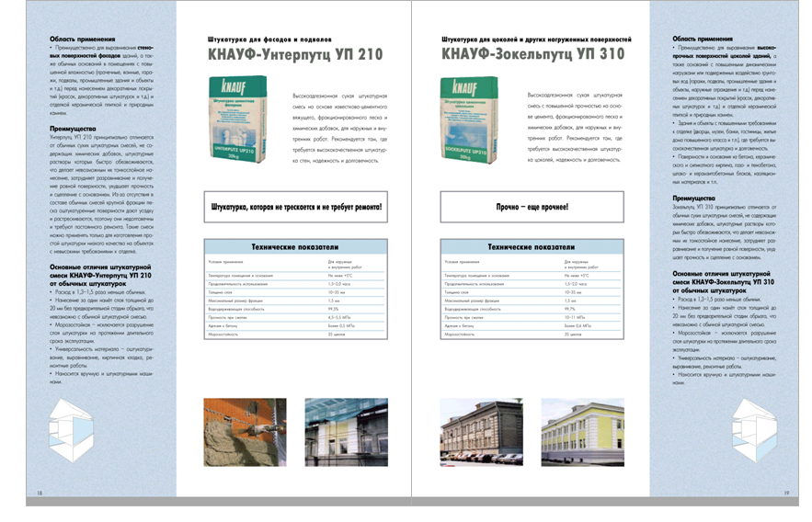Click slogan 'Штукатурка, которая не трескается и не требует ремонта!'

tap(296, 207)
